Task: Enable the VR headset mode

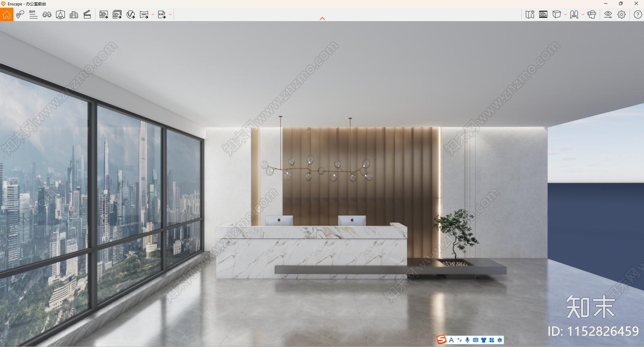Action: (592, 15)
